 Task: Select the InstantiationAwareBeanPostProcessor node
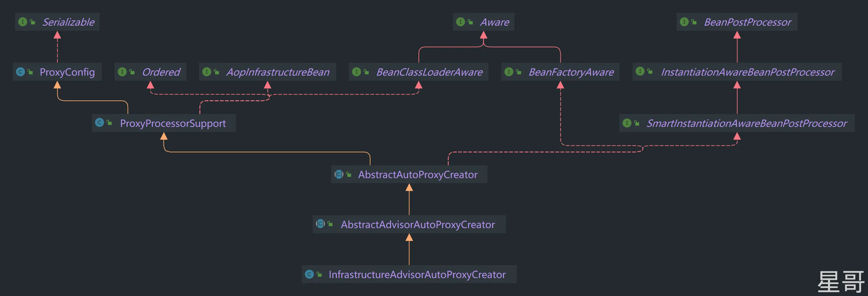click(x=747, y=72)
